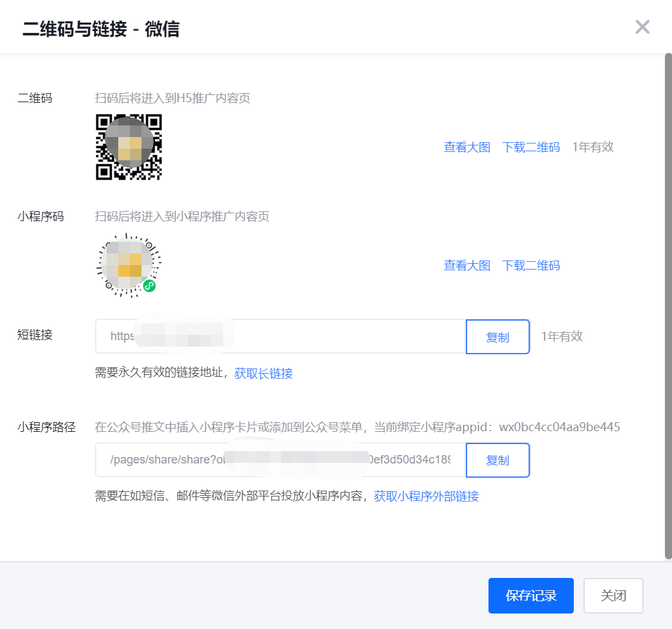Viewport: 672px width, 629px height.
Task: Click the 小程序路径 input field
Action: pos(280,460)
